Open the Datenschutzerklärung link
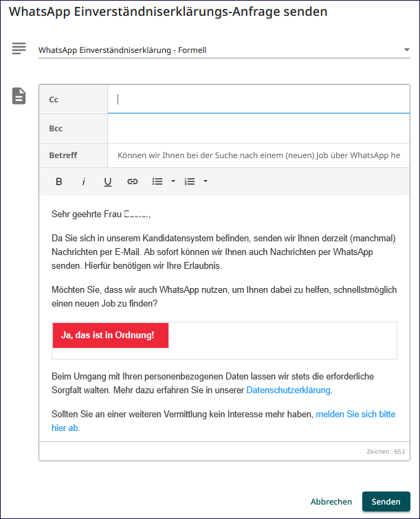The height and width of the screenshot is (519, 420). click(288, 390)
